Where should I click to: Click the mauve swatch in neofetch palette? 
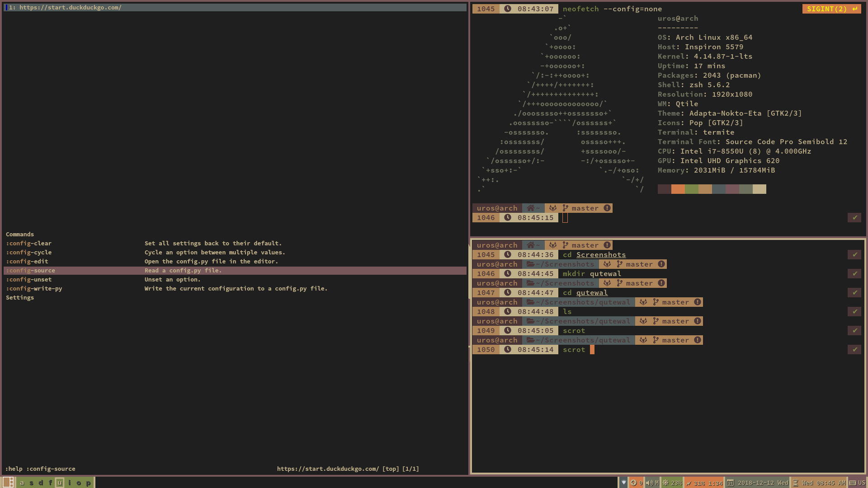tap(732, 189)
